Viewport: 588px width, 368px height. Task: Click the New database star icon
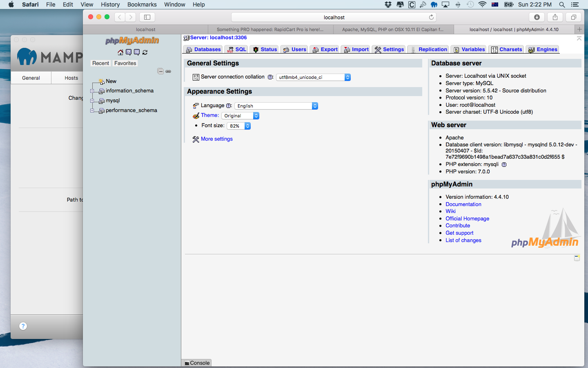101,81
